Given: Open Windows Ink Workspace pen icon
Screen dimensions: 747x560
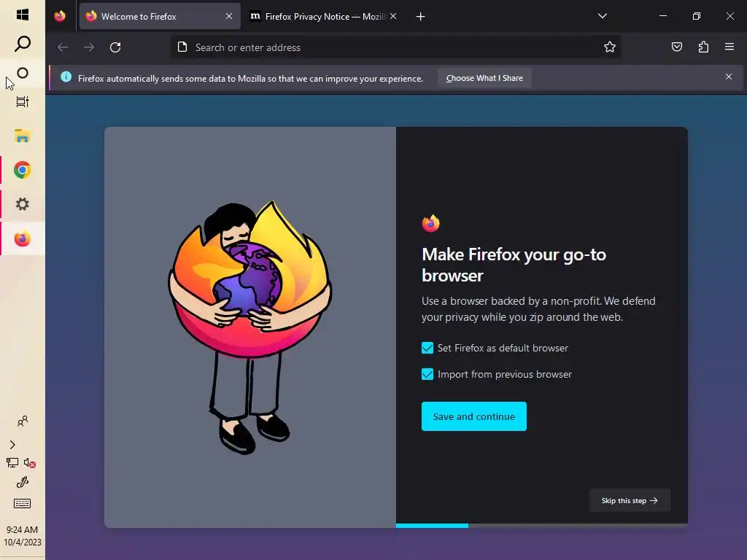Looking at the screenshot, I should (23, 483).
